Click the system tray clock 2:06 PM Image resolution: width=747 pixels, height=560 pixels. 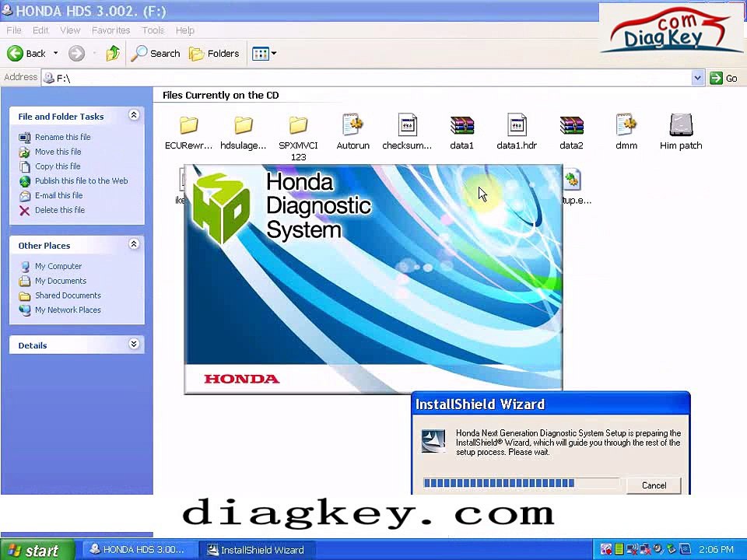716,550
